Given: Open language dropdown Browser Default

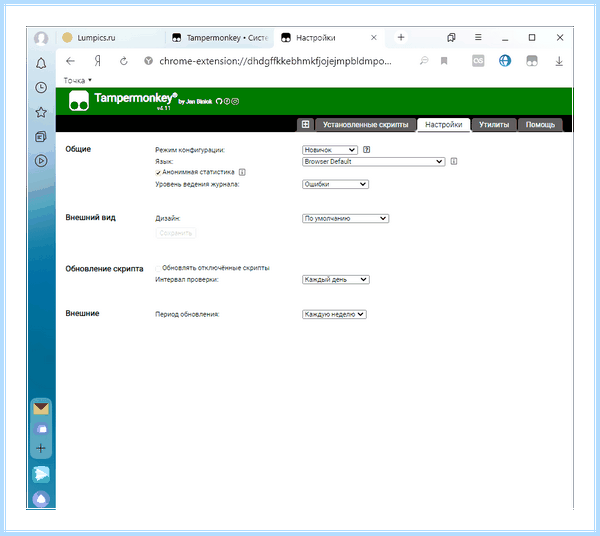Looking at the screenshot, I should pyautogui.click(x=373, y=161).
